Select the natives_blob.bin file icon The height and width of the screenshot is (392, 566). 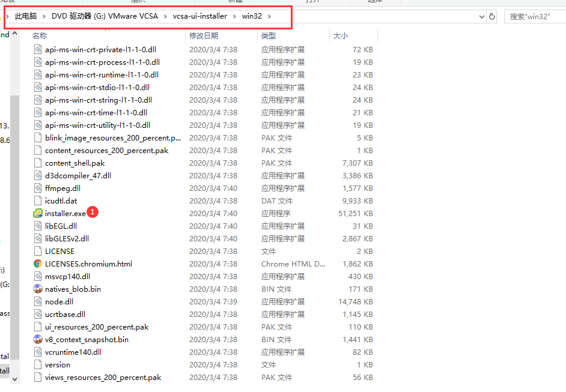pyautogui.click(x=38, y=289)
